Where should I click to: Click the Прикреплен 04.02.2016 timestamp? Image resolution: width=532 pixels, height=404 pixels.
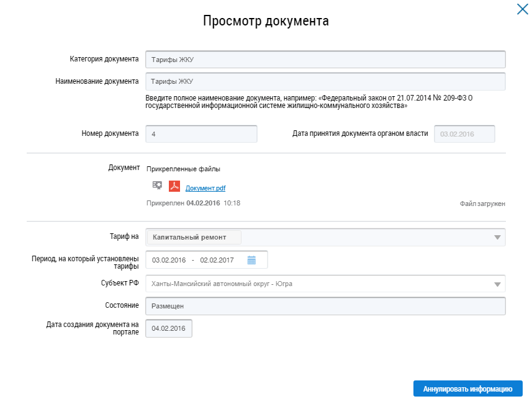193,203
